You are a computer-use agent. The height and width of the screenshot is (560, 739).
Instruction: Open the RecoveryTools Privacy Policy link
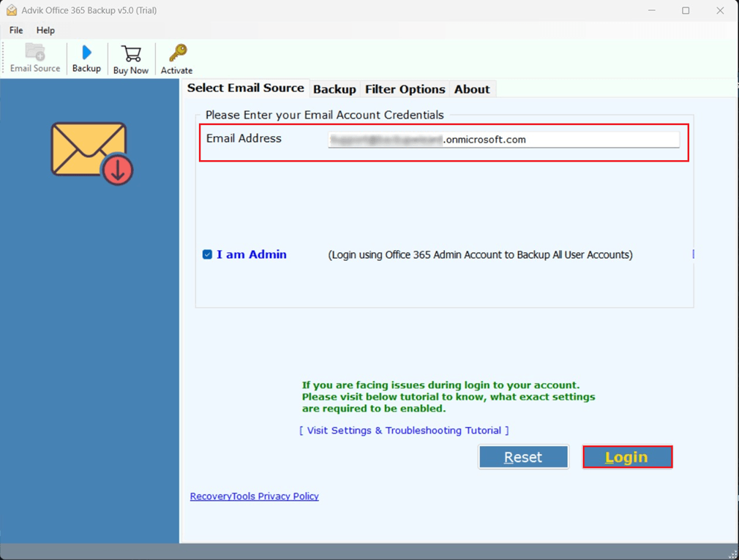(x=255, y=496)
